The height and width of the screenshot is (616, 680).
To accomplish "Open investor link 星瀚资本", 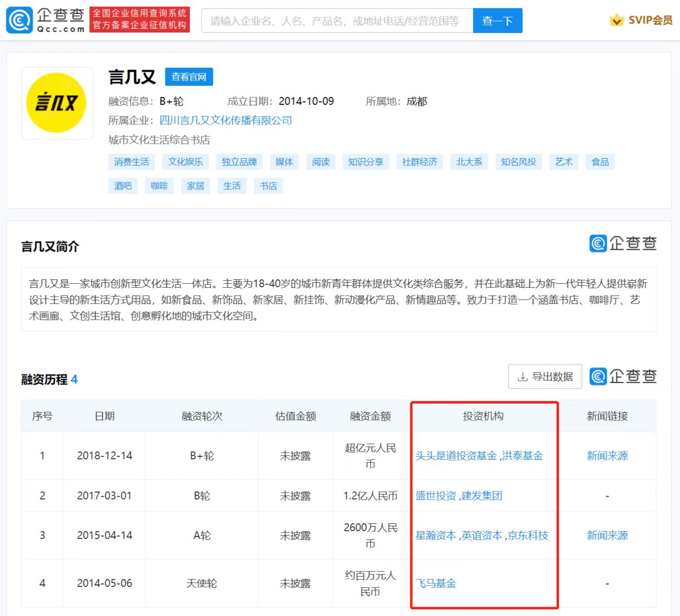I will (x=436, y=535).
